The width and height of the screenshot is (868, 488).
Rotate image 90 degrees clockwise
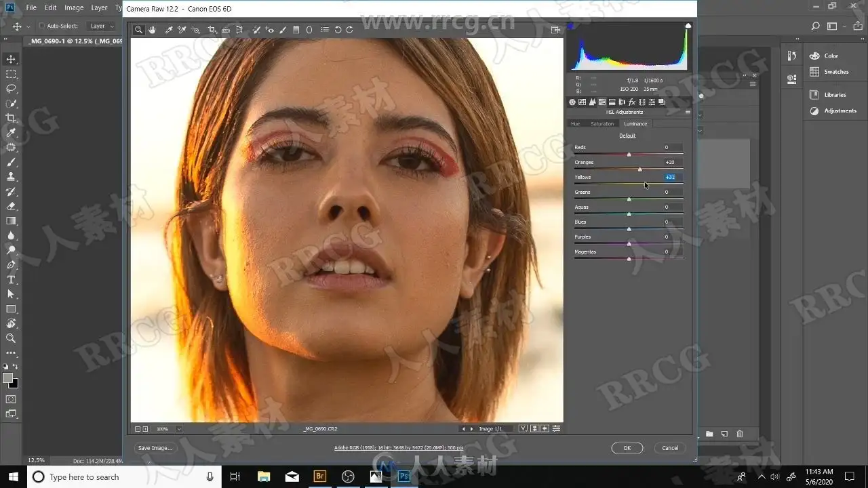(x=349, y=30)
